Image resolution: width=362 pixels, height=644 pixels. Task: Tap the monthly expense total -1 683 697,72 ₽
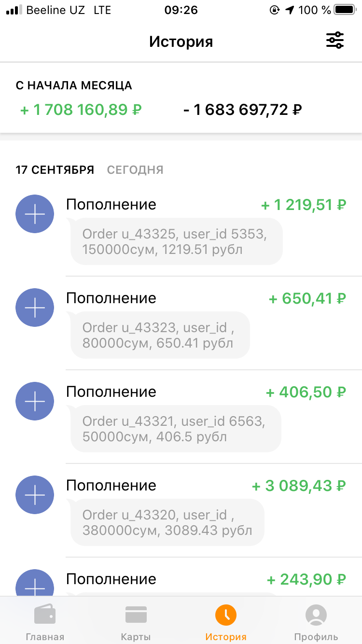[x=243, y=110]
